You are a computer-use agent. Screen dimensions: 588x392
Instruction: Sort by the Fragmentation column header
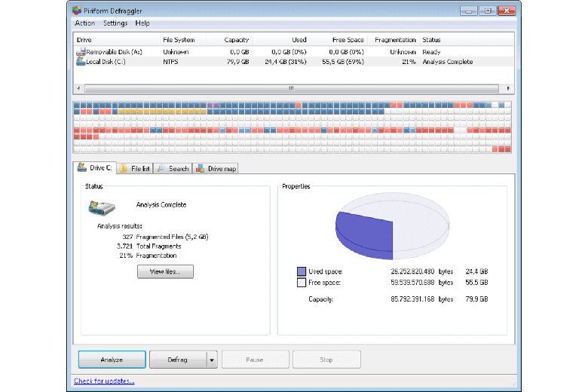coord(394,40)
